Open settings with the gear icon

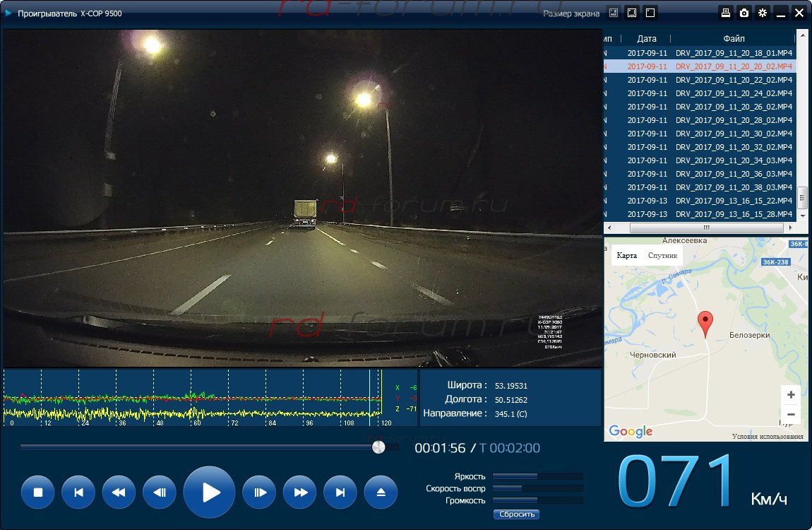click(763, 13)
